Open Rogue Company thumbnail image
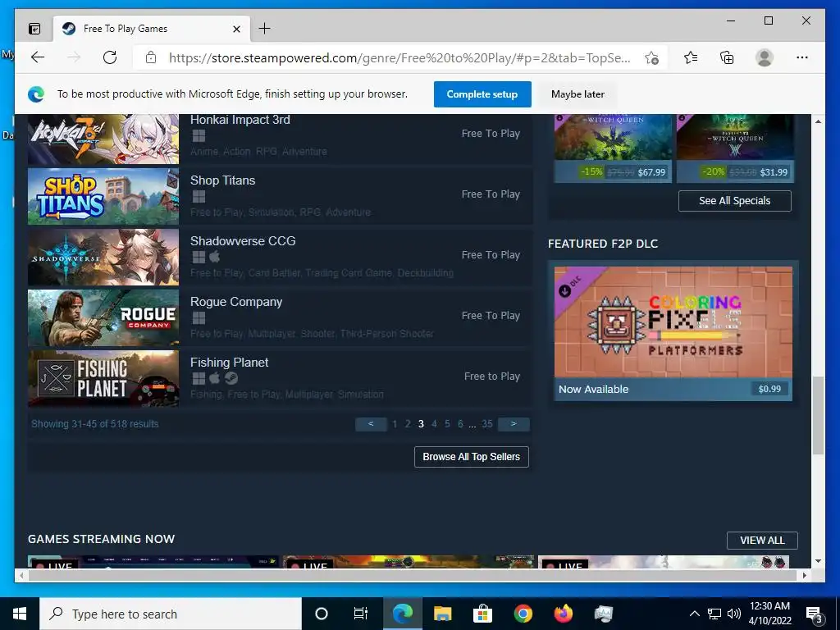The height and width of the screenshot is (630, 840). [103, 317]
